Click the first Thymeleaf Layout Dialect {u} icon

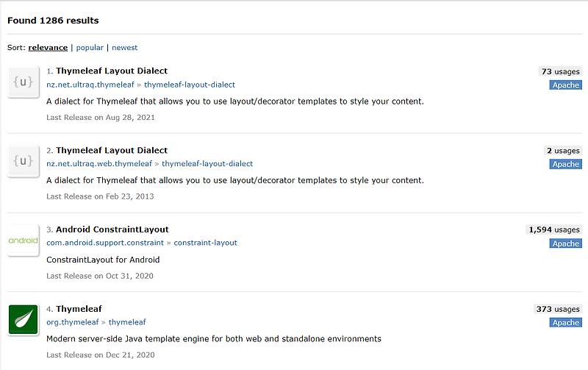[23, 82]
